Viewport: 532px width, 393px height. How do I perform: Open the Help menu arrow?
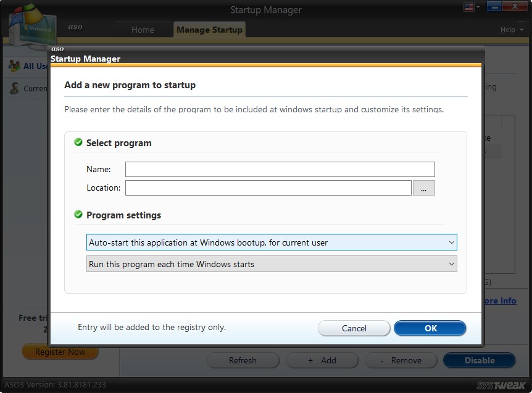(520, 29)
